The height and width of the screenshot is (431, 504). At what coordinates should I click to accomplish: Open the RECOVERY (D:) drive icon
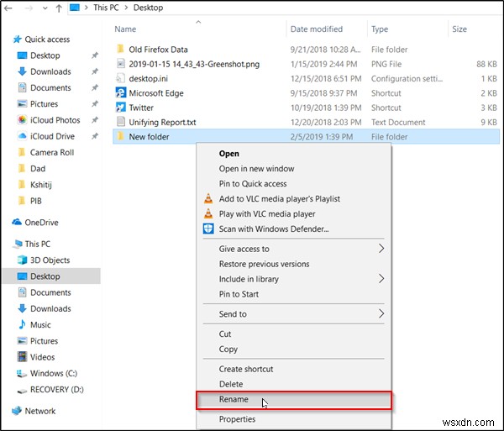point(22,390)
